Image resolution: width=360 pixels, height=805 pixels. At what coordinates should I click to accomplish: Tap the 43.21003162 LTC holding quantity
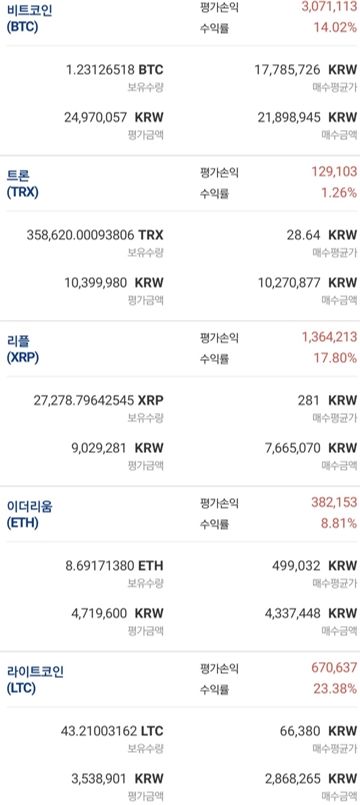pos(112,731)
